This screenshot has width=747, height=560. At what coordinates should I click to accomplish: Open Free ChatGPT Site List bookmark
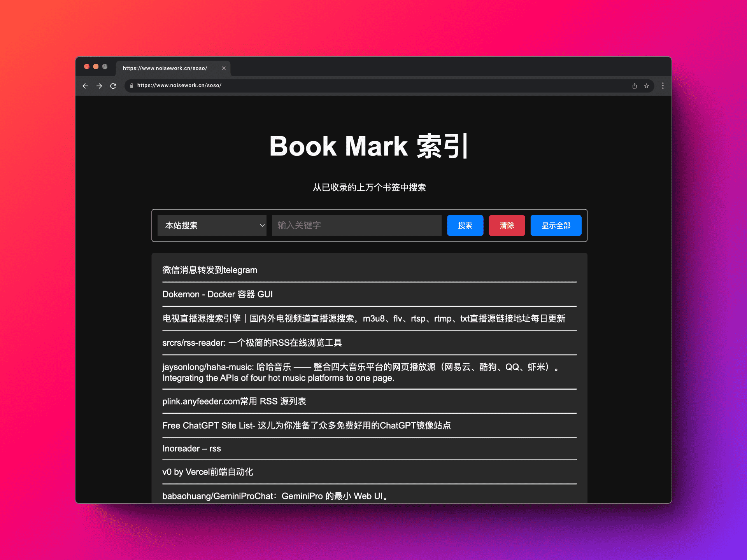(x=306, y=426)
